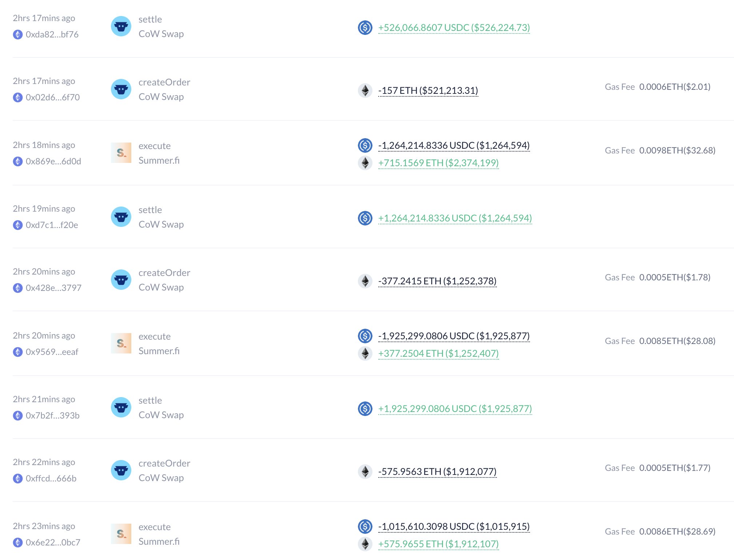
Task: Click CoW Swap icon for 0xda82...bf76 transaction
Action: [x=121, y=26]
